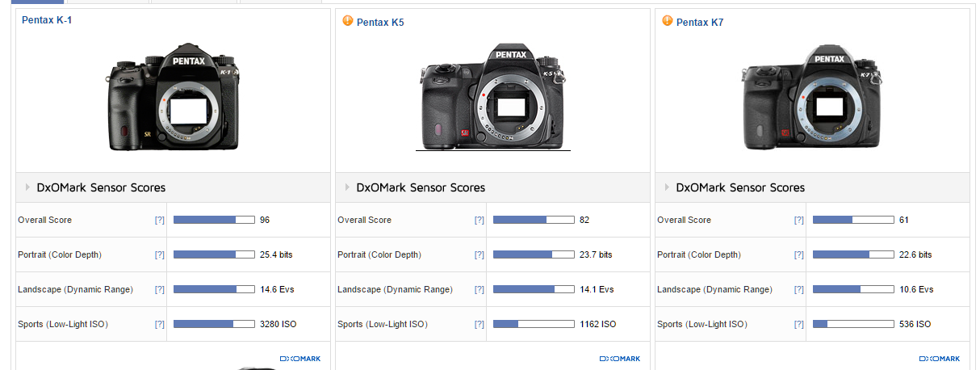The height and width of the screenshot is (370, 980).
Task: Click the orange badge icon beside Pentax K7
Action: (x=668, y=21)
